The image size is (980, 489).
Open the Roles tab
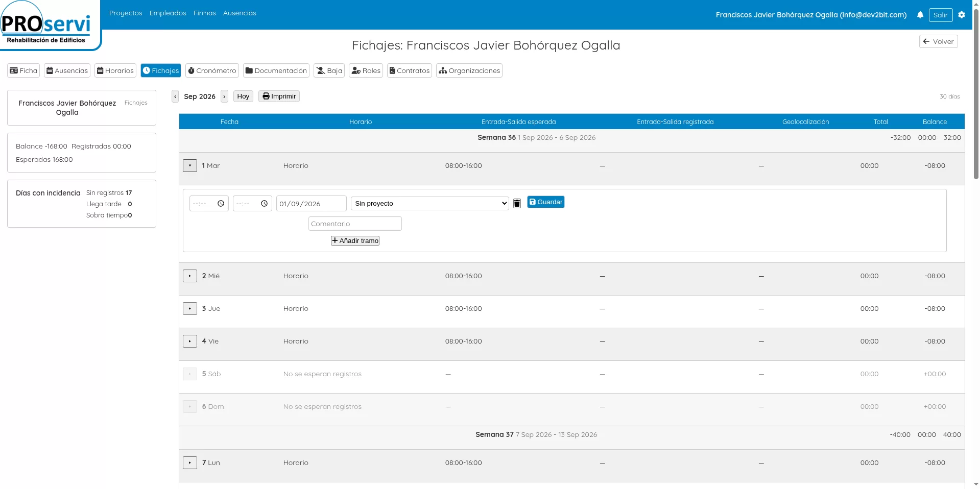366,70
